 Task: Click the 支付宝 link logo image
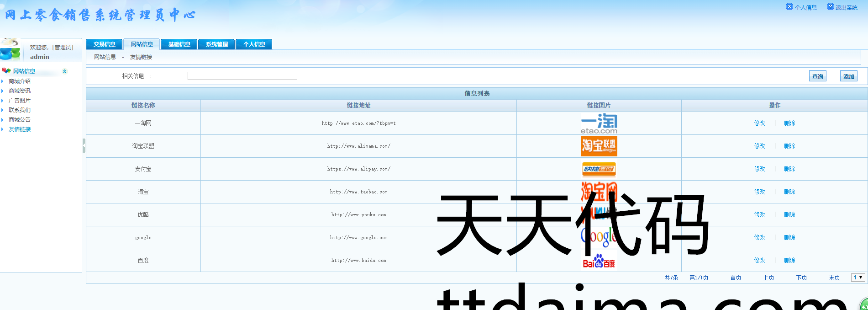pos(599,169)
